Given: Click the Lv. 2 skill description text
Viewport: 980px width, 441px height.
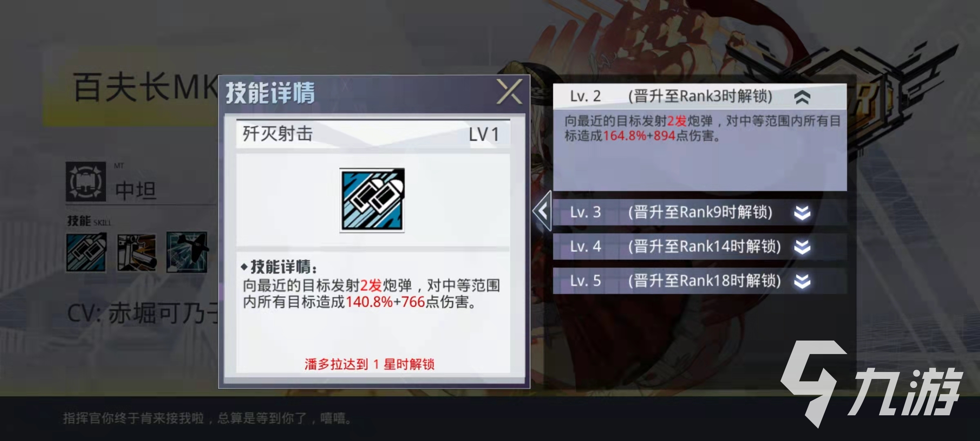Looking at the screenshot, I should click(x=702, y=128).
